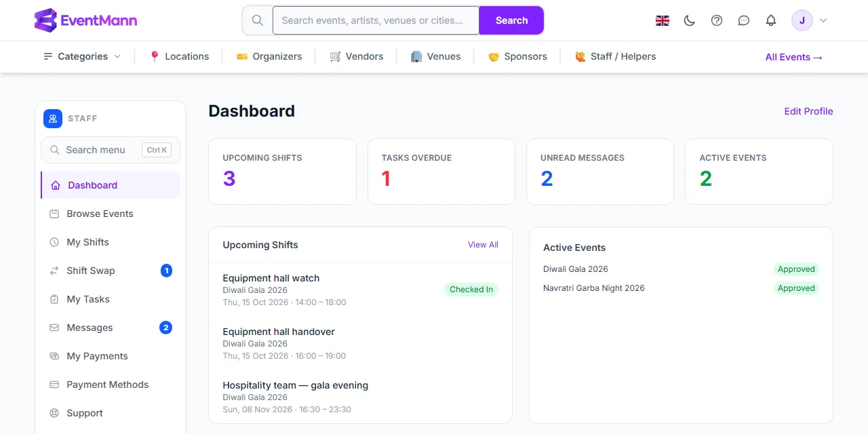Go to Vendors in top nav
The height and width of the screenshot is (434, 868).
pos(365,56)
